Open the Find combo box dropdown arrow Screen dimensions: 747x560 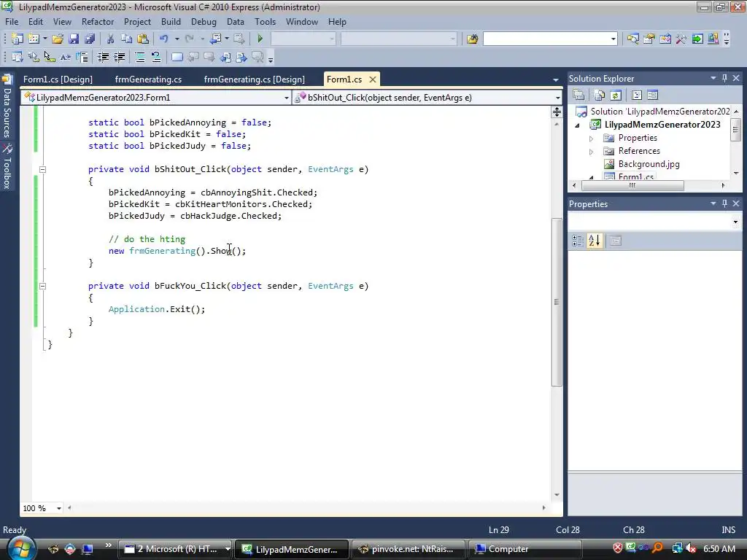point(613,39)
